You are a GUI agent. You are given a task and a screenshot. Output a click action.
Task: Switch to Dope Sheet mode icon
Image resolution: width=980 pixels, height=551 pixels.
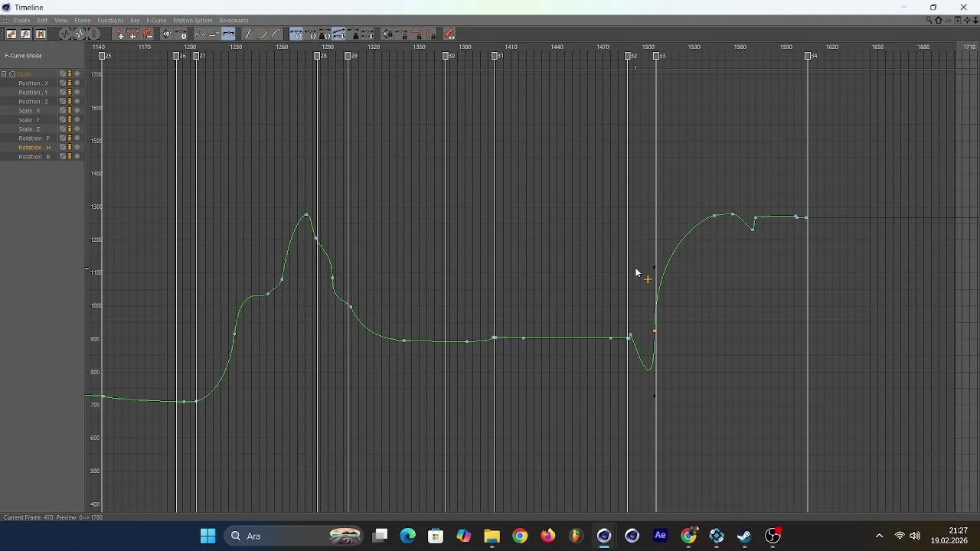coord(11,34)
